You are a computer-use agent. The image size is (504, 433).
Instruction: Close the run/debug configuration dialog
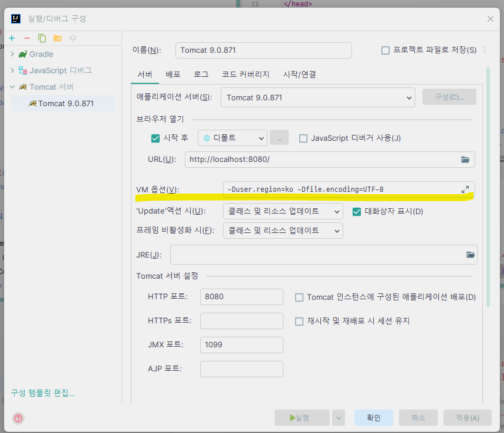click(x=490, y=19)
